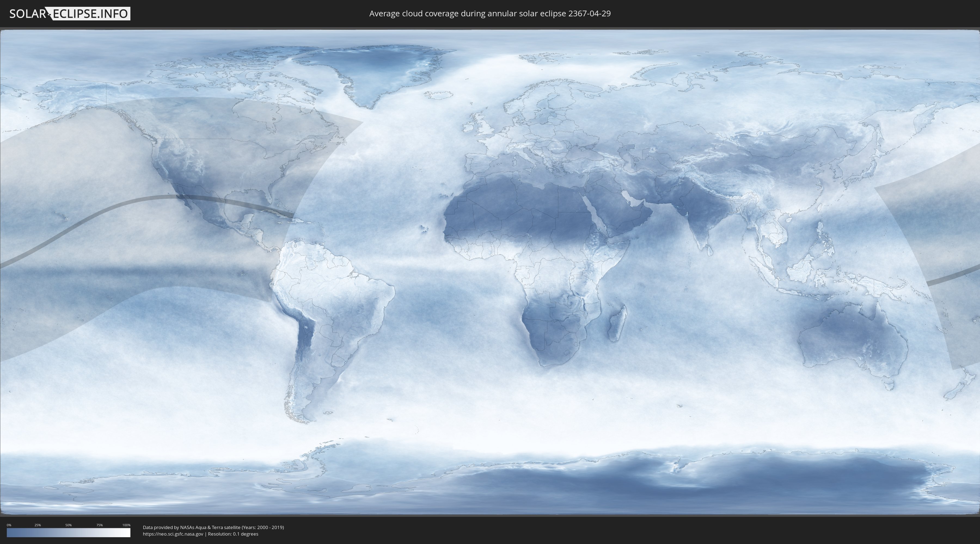This screenshot has width=980, height=544.
Task: Click the 100% legend label
Action: [126, 525]
